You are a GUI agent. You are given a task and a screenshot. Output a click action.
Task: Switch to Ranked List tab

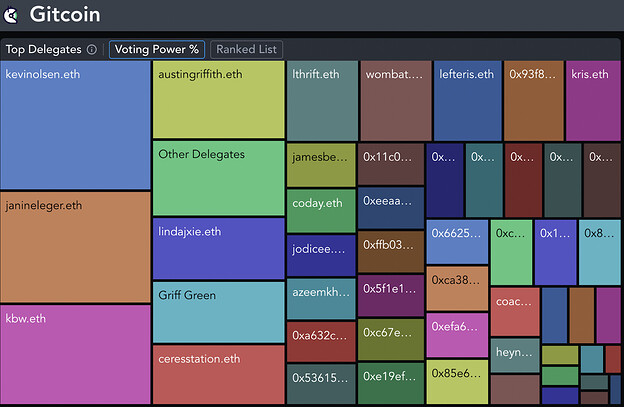(x=246, y=49)
